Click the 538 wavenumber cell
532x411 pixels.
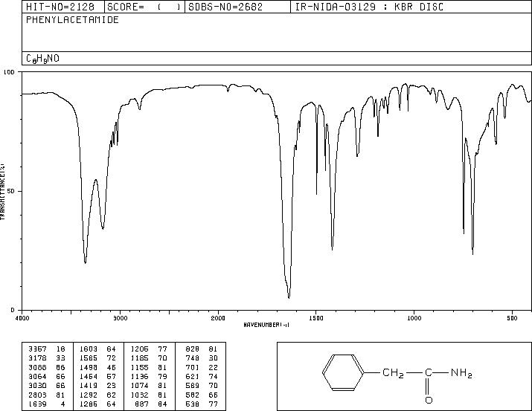193,404
